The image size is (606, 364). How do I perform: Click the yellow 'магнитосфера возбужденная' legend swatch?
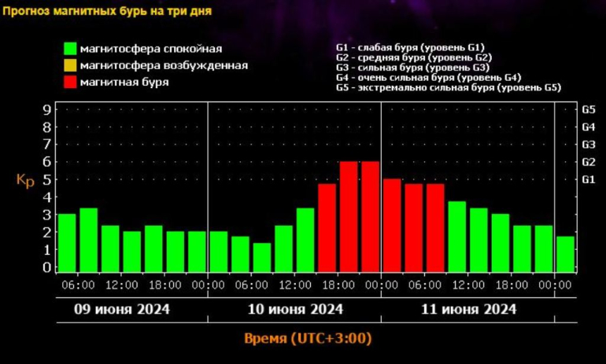tap(70, 65)
